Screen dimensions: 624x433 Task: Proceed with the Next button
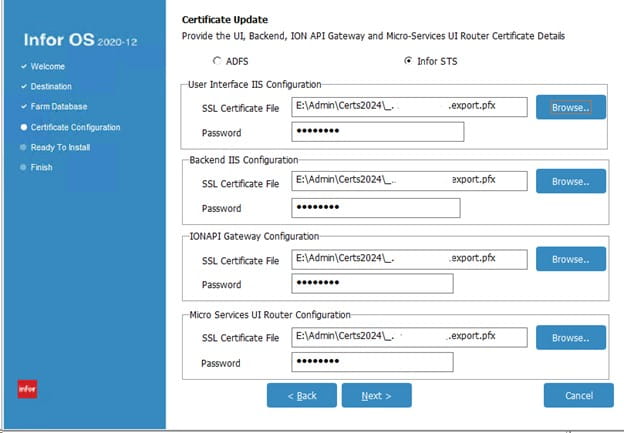376,396
